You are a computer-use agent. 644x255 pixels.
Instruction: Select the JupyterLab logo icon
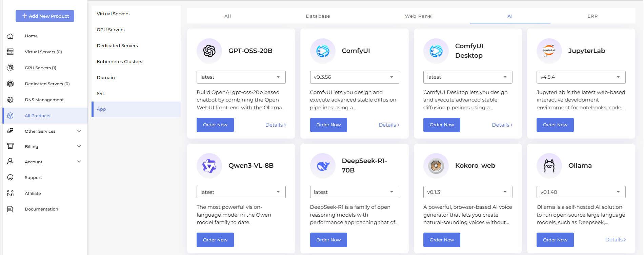point(549,51)
